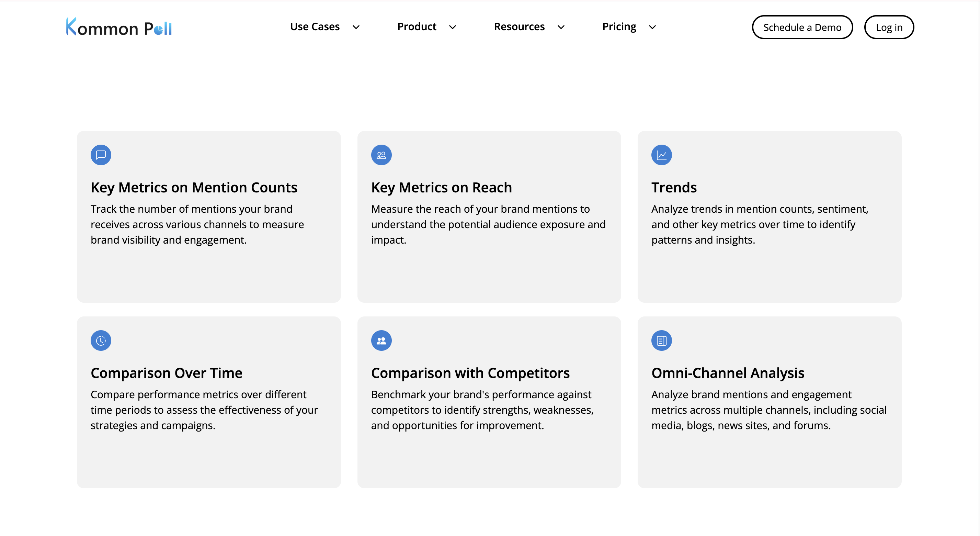Expand the Product dropdown arrow
980x536 pixels.
coord(452,27)
